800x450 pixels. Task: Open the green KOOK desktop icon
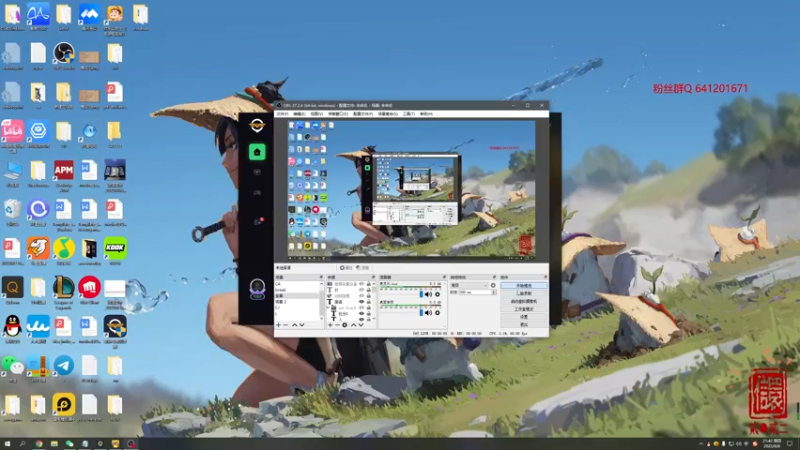coord(115,251)
